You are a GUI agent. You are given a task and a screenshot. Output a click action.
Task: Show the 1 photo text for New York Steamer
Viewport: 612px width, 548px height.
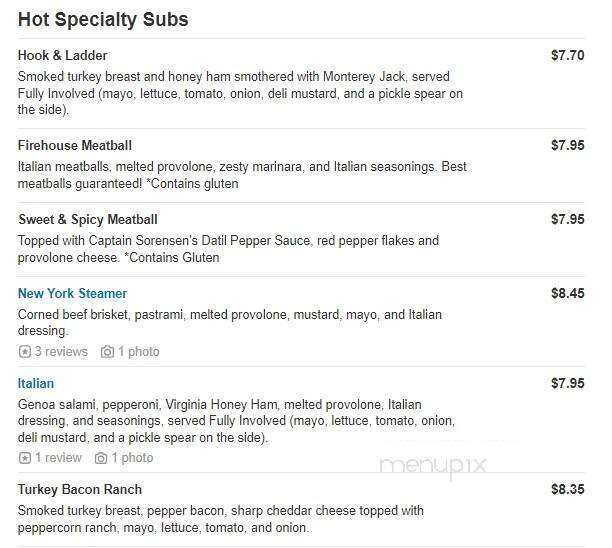[x=139, y=352]
